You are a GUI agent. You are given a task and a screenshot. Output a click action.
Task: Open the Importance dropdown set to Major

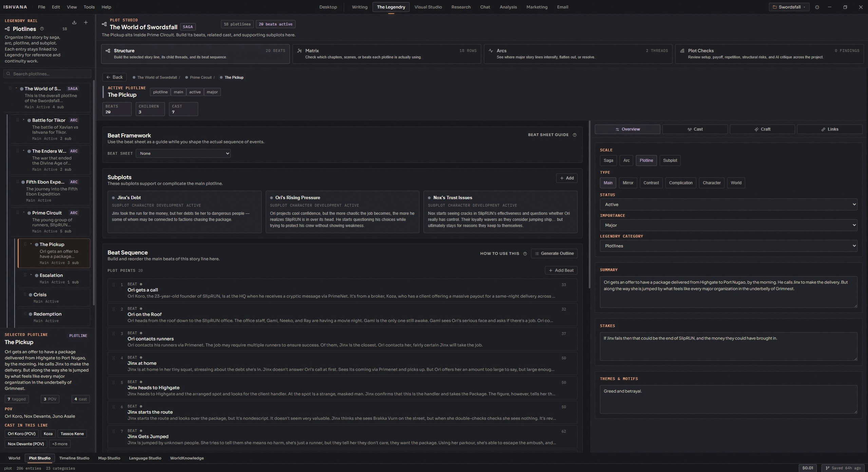(728, 225)
